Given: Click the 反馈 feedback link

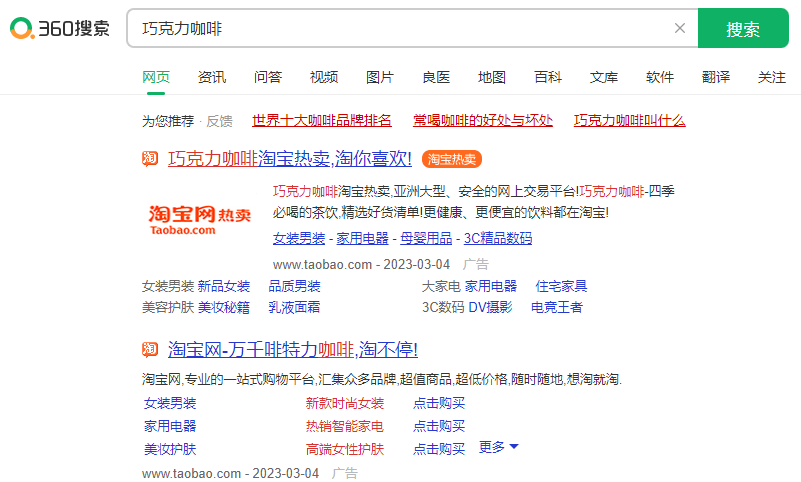Looking at the screenshot, I should [x=220, y=121].
